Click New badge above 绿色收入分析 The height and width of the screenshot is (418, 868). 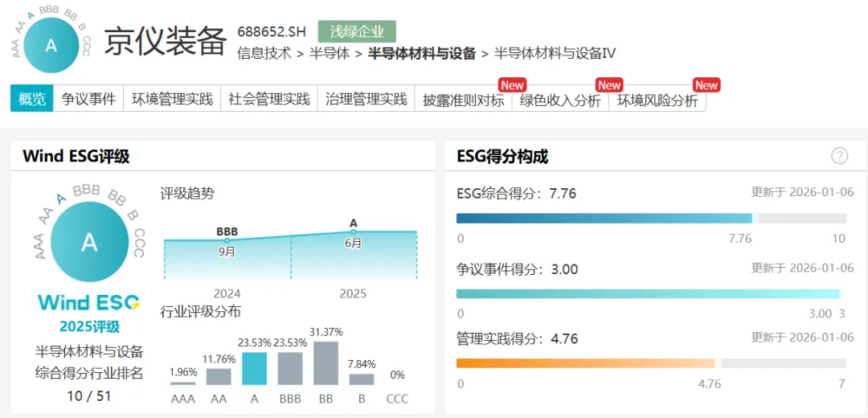[609, 85]
